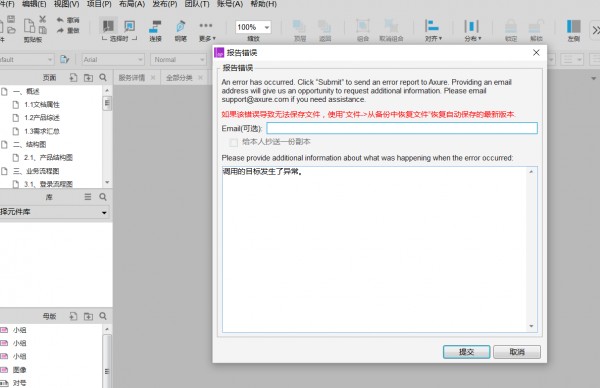
Task: Select the 钢笔 pen tool
Action: pyautogui.click(x=181, y=31)
